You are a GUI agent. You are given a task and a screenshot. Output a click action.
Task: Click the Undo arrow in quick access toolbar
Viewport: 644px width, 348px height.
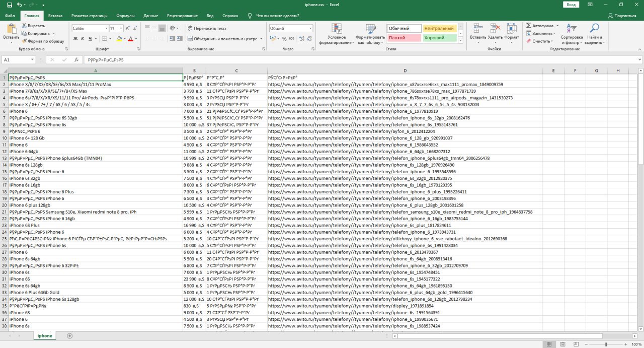(19, 5)
